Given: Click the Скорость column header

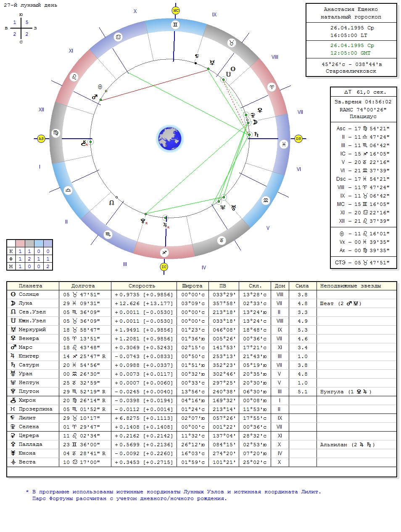Looking at the screenshot, I should [142, 286].
